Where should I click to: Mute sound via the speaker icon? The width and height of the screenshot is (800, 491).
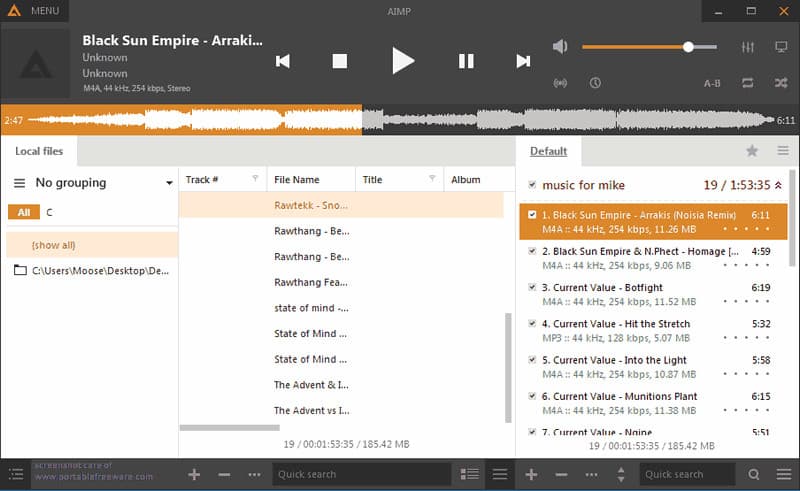tap(560, 47)
